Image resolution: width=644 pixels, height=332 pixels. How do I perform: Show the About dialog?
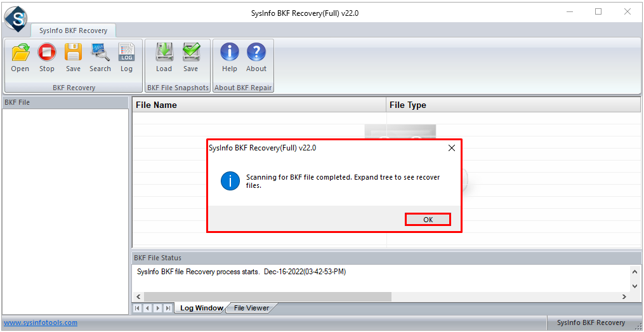pyautogui.click(x=256, y=58)
